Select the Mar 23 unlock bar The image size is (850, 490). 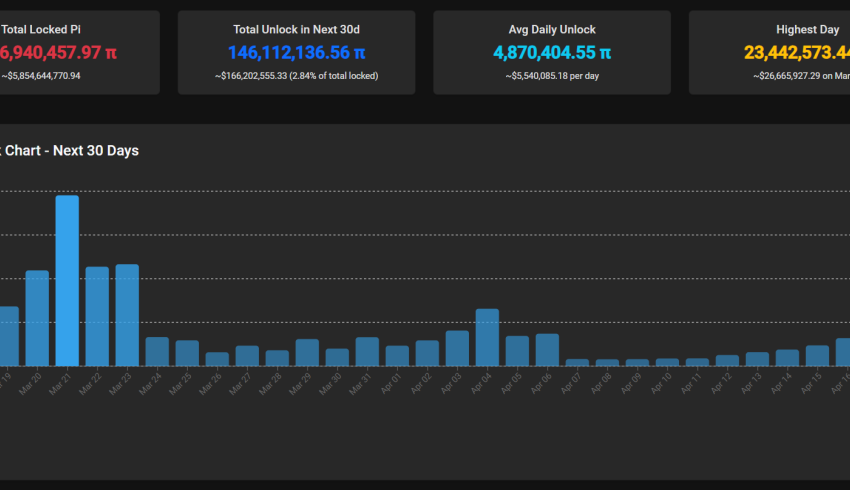click(127, 315)
